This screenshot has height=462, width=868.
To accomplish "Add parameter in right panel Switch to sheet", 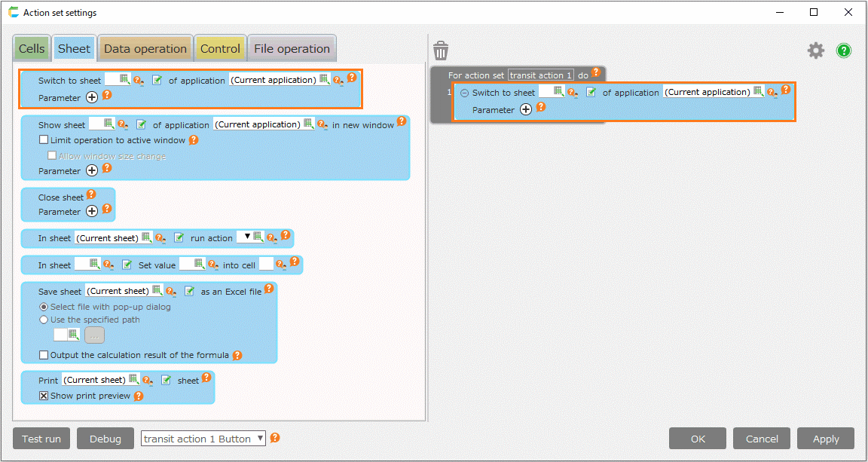I will [x=526, y=109].
